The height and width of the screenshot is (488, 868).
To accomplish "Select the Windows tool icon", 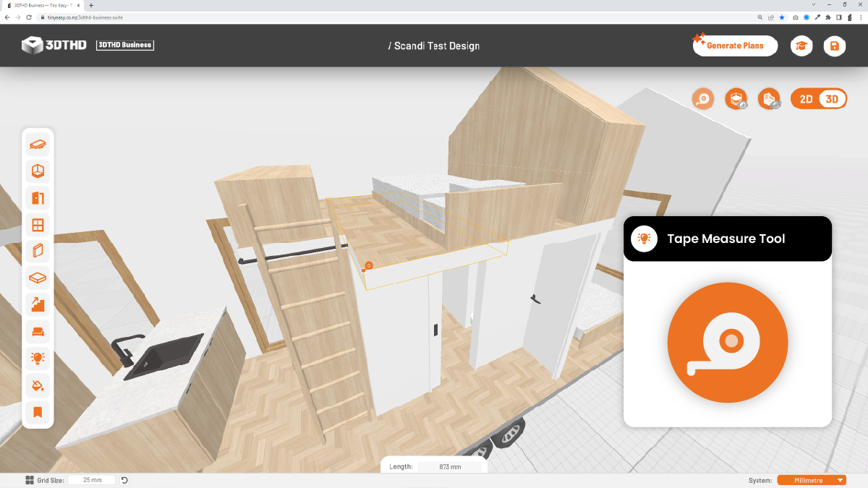I will click(38, 225).
